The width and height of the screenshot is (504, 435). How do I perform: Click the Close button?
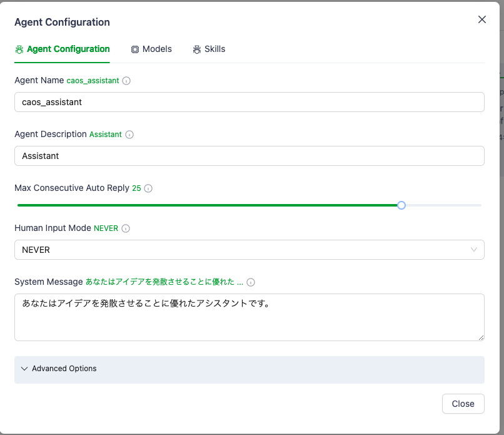point(463,404)
